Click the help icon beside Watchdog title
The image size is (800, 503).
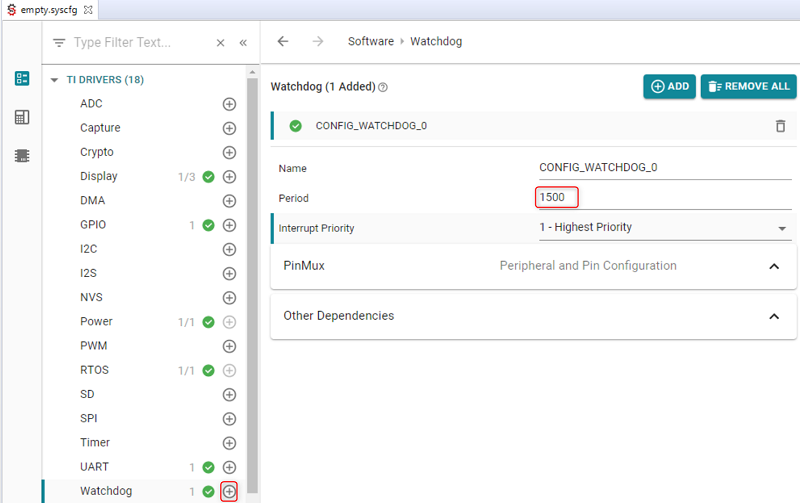(x=383, y=87)
